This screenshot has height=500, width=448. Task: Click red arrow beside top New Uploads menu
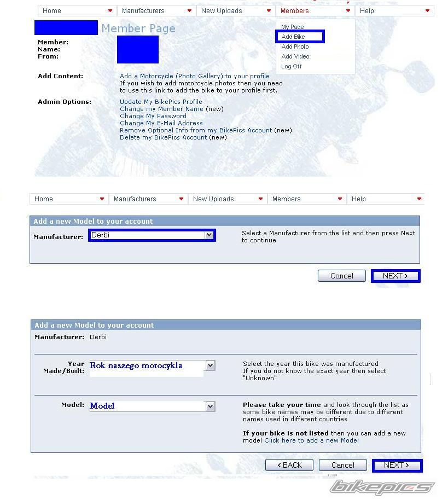coord(269,10)
